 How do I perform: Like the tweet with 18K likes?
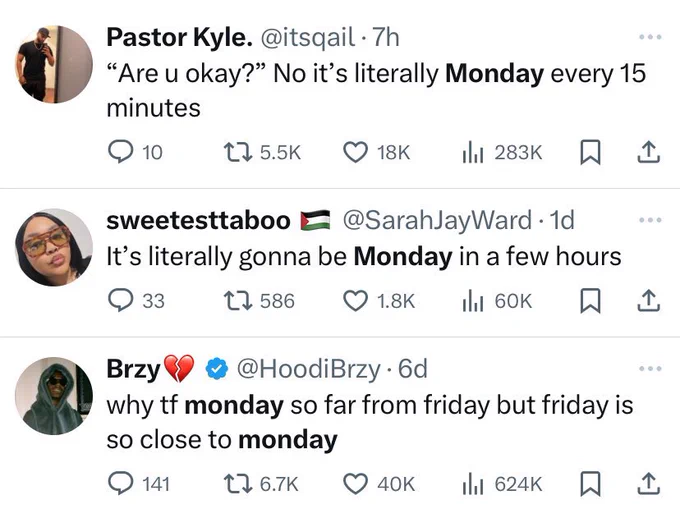[376, 153]
